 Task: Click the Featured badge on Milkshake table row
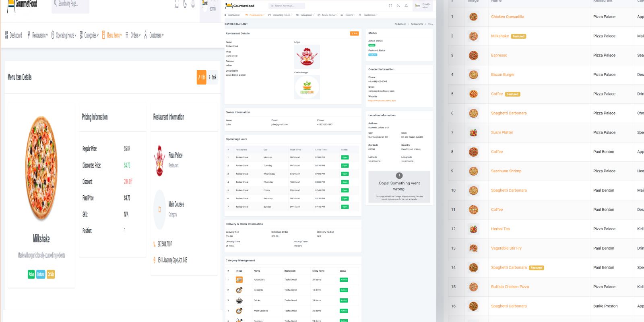518,36
